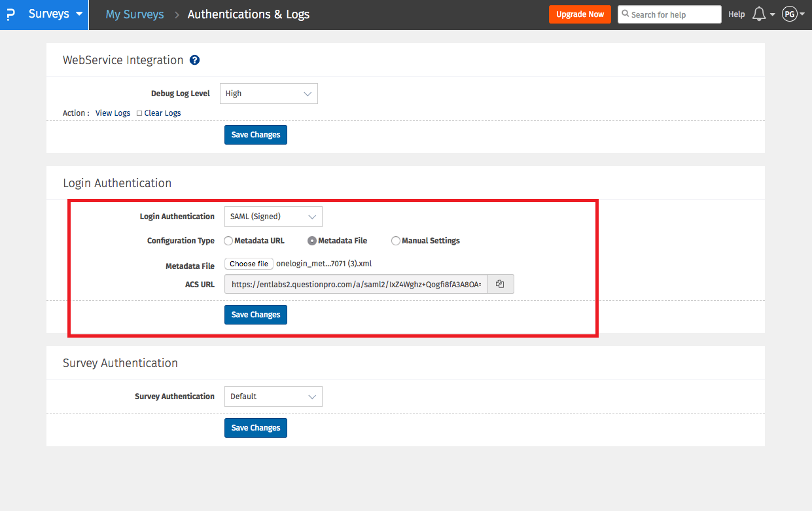Click the WebService Integration help icon
Image resolution: width=812 pixels, height=511 pixels.
point(194,60)
